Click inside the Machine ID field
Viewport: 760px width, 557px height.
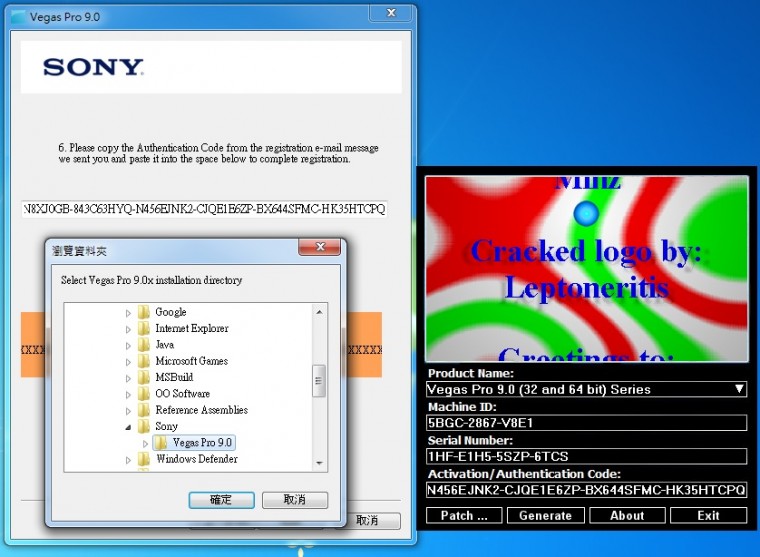coord(586,422)
